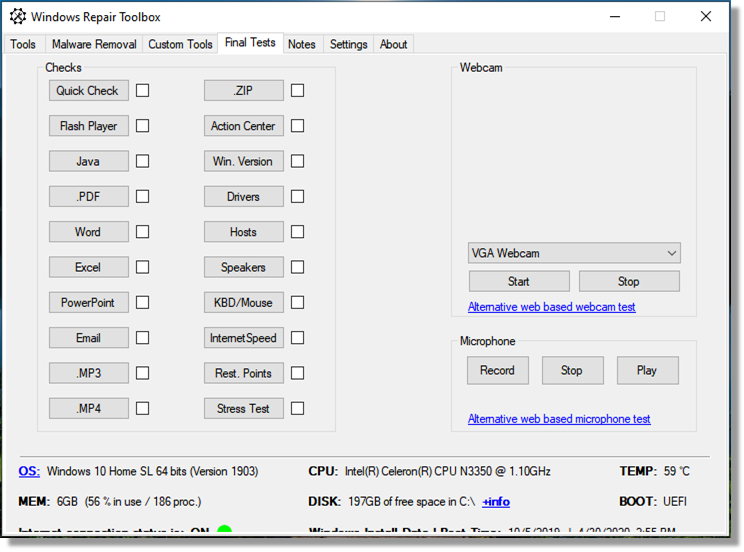The height and width of the screenshot is (552, 744).
Task: Run the InternetSpeed test
Action: point(244,338)
